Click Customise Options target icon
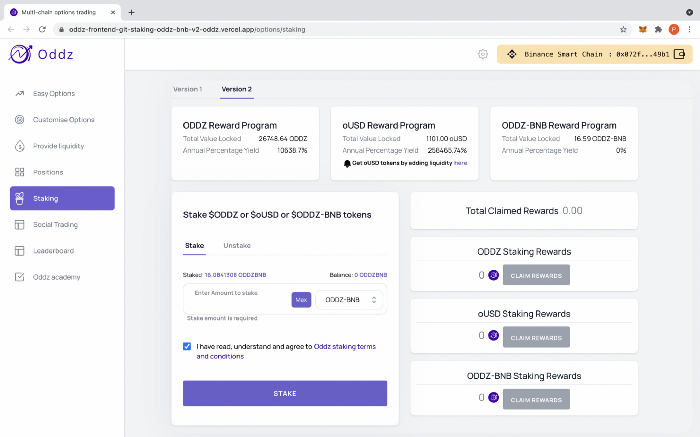 pyautogui.click(x=20, y=120)
